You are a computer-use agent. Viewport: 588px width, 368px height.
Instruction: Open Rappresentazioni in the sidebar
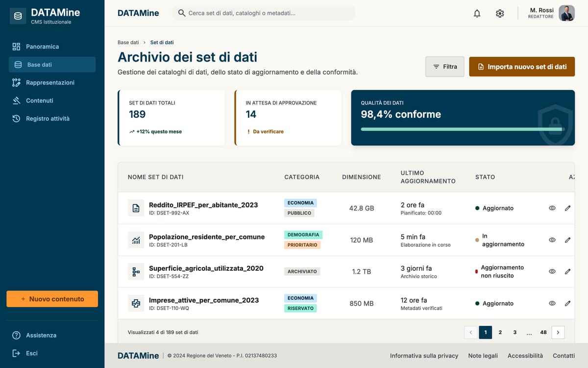52,82
